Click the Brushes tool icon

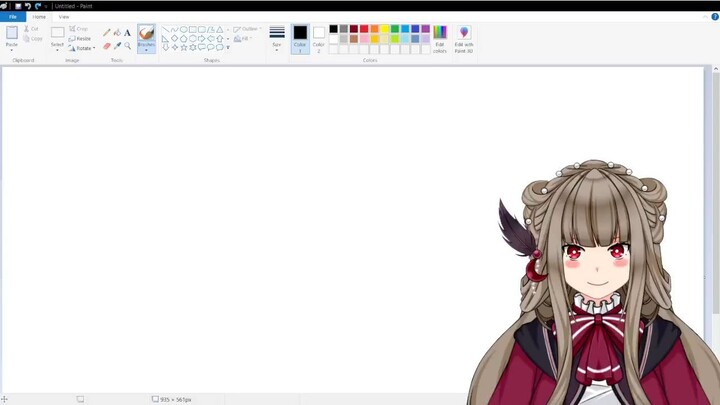146,33
